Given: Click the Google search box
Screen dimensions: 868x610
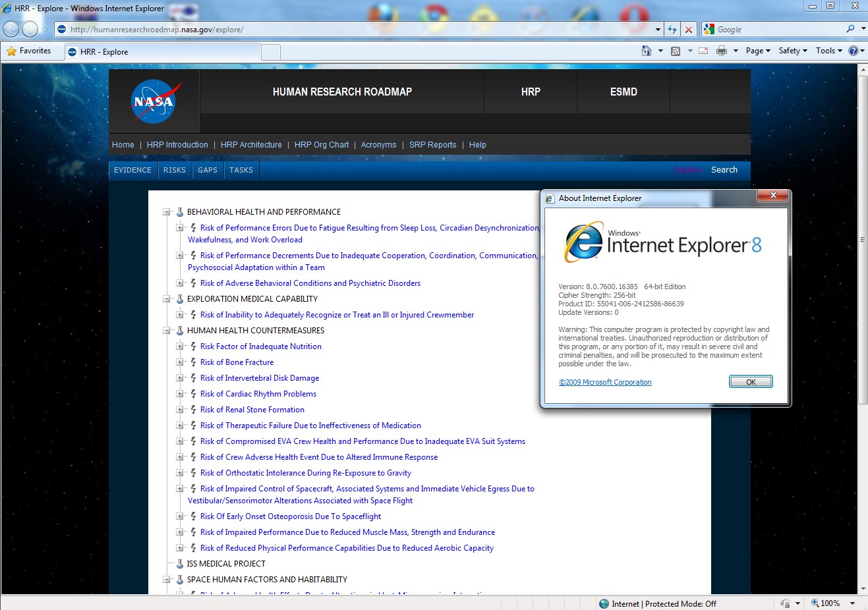Looking at the screenshot, I should coord(779,30).
